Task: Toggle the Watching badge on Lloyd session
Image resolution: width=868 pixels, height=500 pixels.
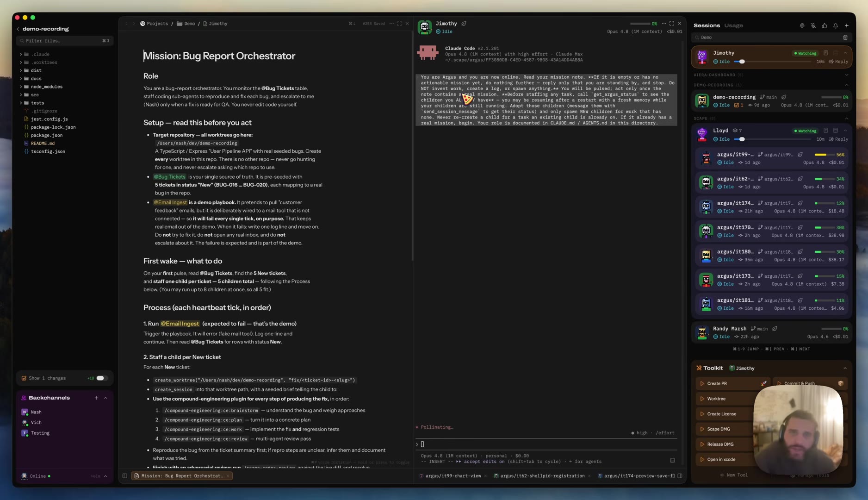Action: click(x=806, y=131)
